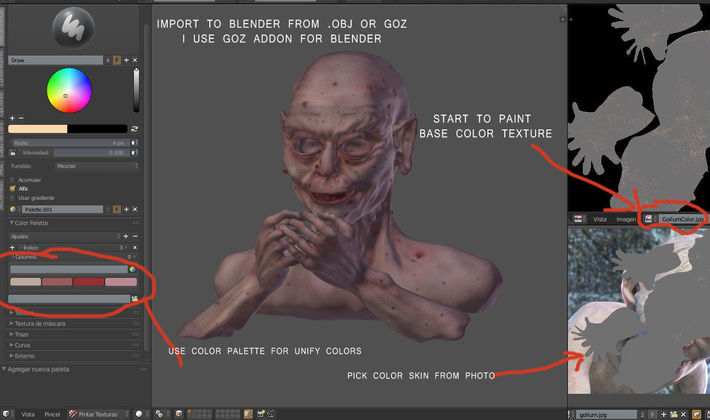The image size is (710, 420).
Task: Click the brush preview thumbnail
Action: (73, 28)
